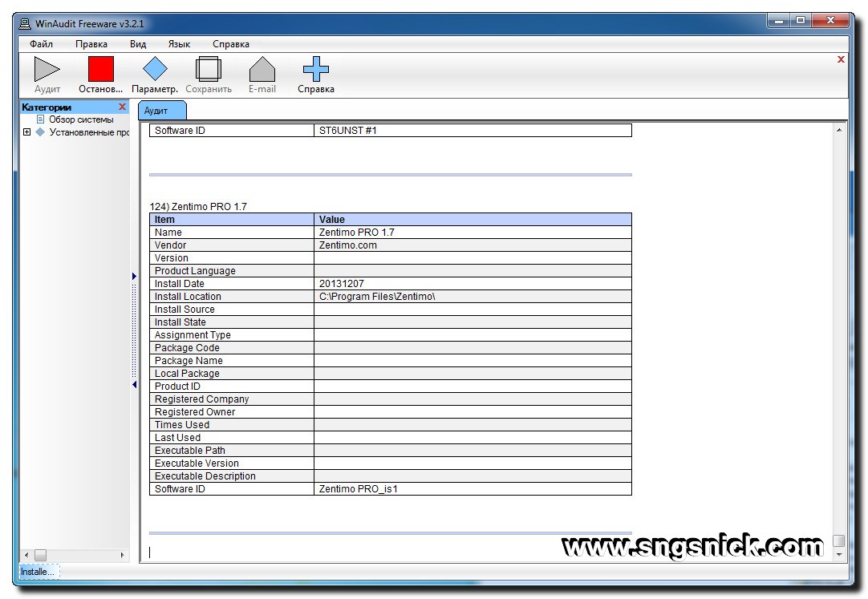
Task: Click the Product ID row label
Action: click(x=177, y=386)
